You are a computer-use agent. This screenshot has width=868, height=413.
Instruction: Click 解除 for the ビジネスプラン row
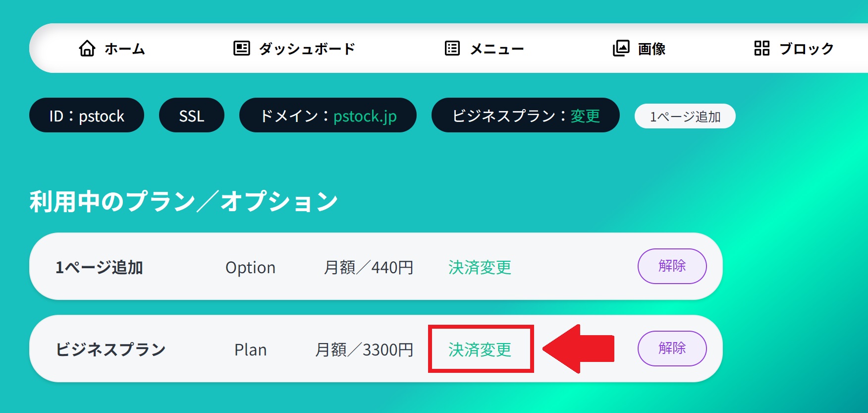pos(672,349)
